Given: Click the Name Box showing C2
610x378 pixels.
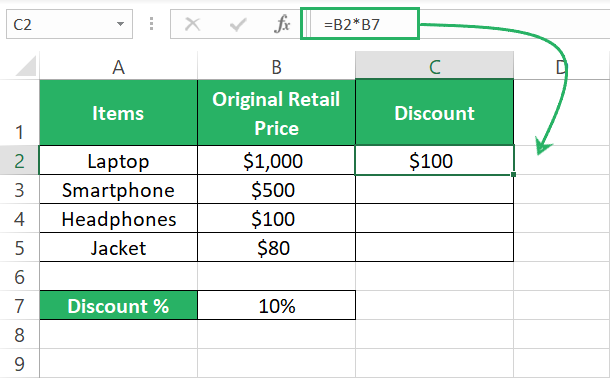Looking at the screenshot, I should tap(69, 24).
